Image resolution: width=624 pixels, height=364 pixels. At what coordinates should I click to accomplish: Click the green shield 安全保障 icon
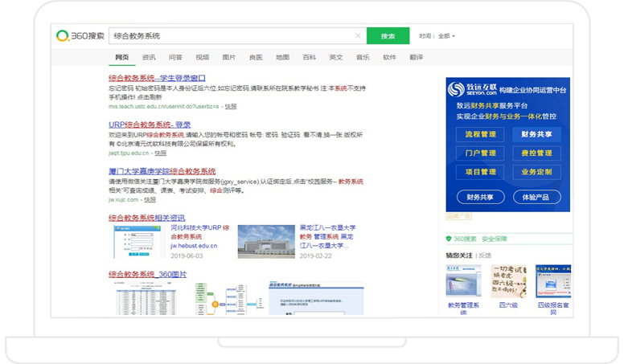coord(449,239)
